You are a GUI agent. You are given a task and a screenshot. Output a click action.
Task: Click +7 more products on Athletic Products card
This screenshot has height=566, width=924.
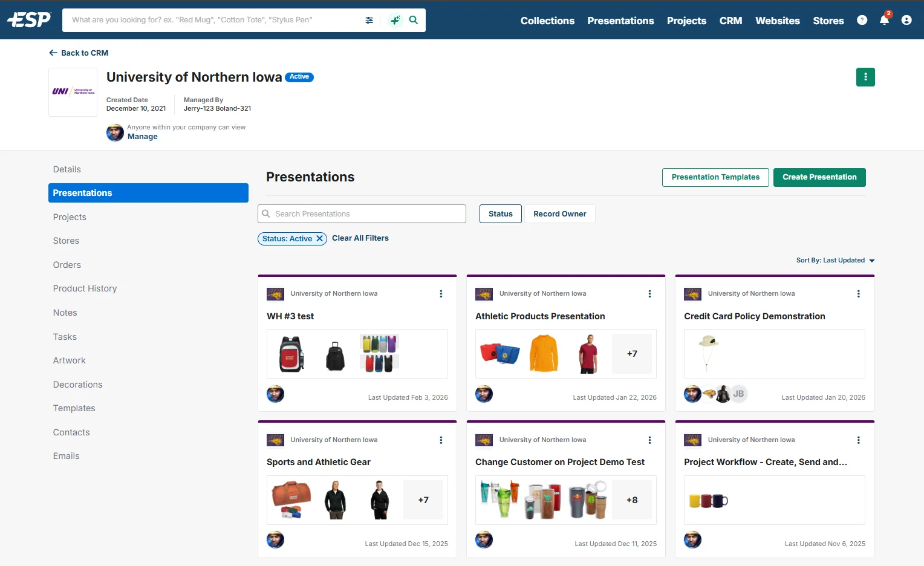(x=632, y=354)
